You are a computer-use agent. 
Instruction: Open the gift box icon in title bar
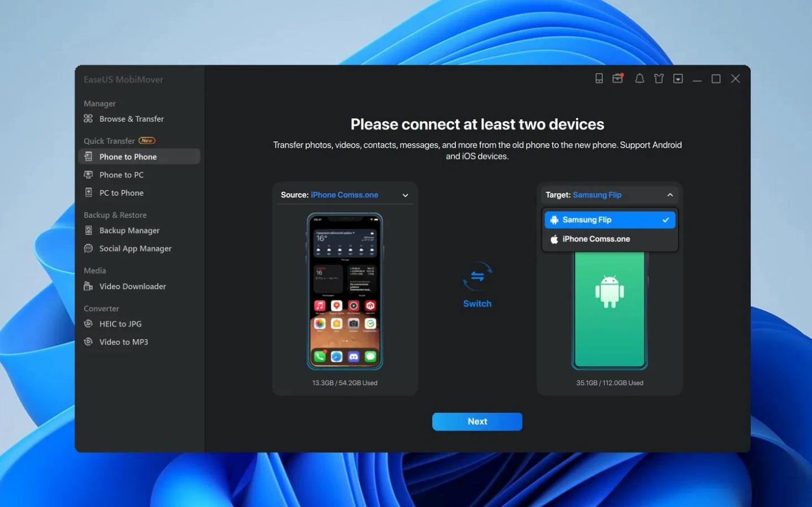pos(618,79)
